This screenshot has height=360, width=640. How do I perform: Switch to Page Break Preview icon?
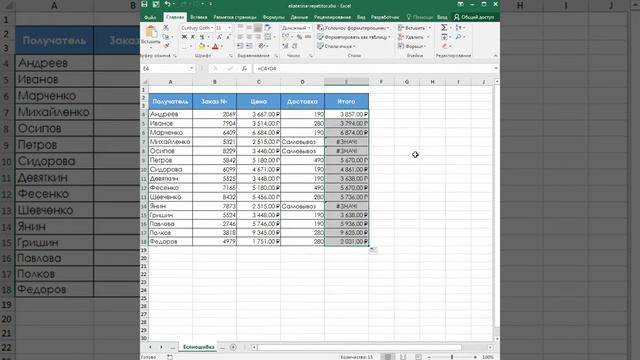418,357
